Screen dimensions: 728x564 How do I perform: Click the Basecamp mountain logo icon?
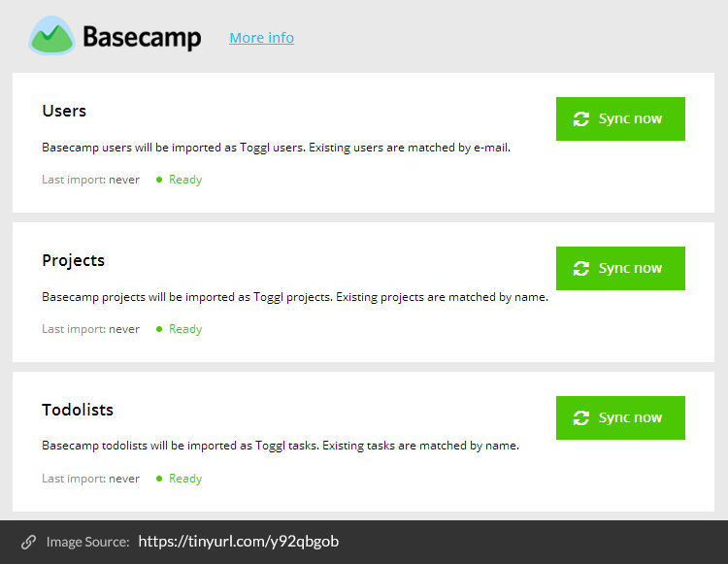click(x=51, y=36)
